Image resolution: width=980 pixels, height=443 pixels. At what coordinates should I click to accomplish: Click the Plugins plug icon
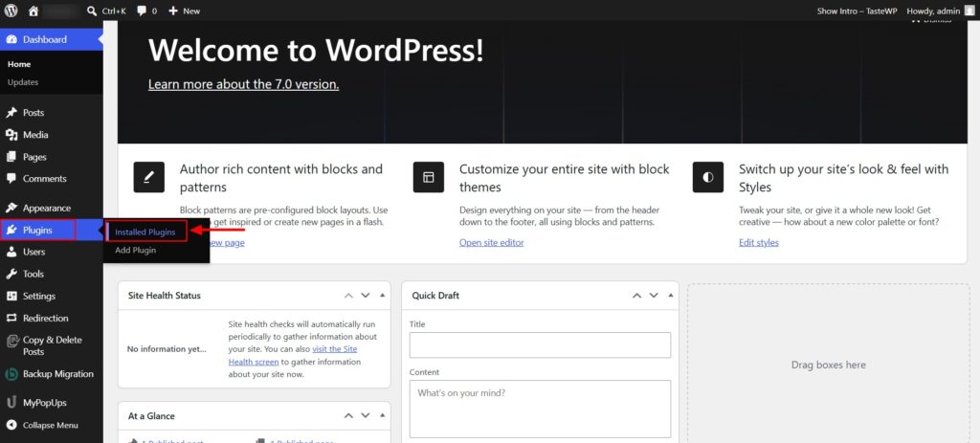click(x=11, y=230)
